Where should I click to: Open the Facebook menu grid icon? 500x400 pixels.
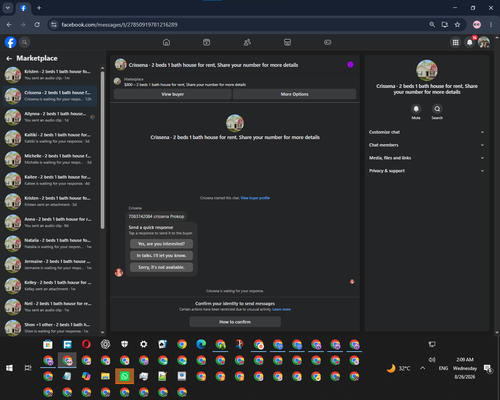coord(455,42)
